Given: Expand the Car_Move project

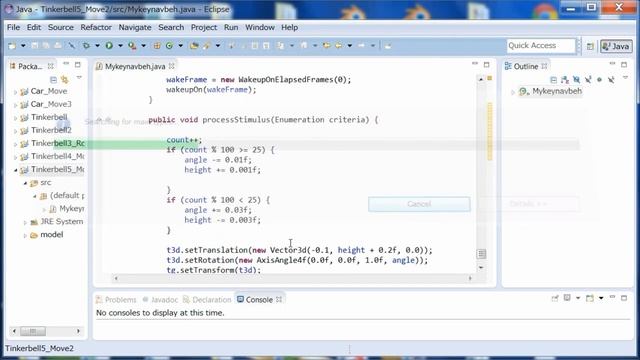Looking at the screenshot, I should click(16, 92).
